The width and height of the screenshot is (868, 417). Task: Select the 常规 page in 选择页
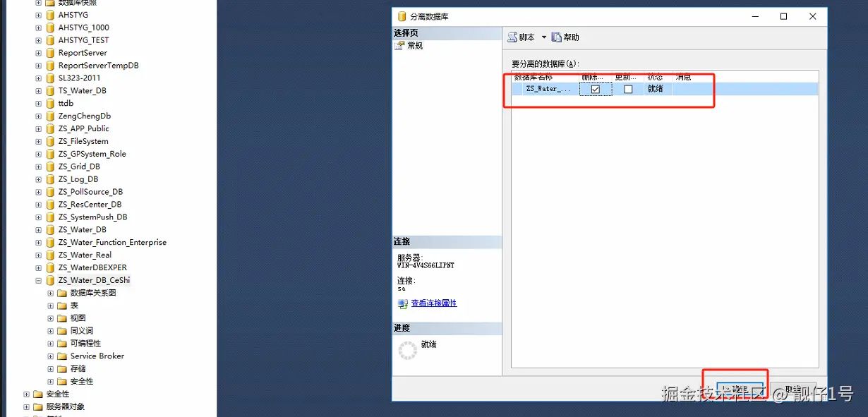tap(415, 46)
